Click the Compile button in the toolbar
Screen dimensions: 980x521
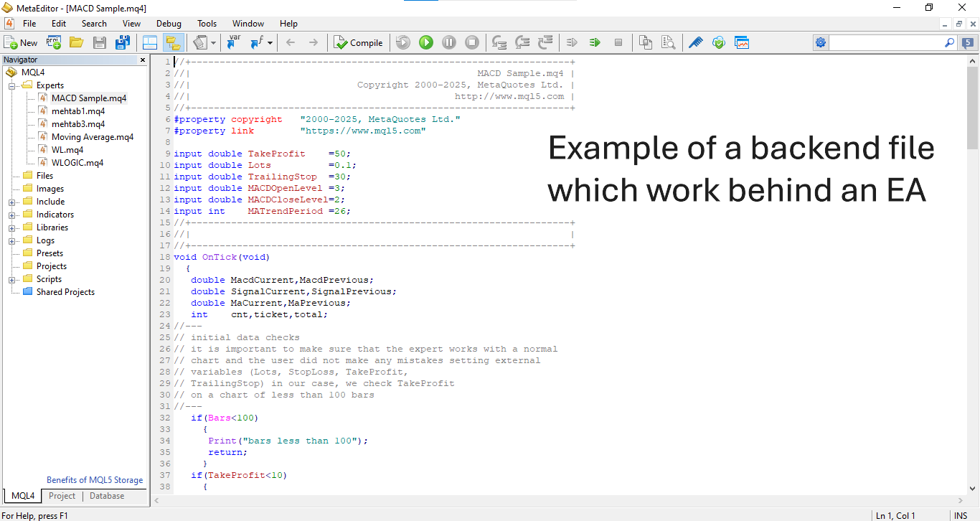coord(358,42)
